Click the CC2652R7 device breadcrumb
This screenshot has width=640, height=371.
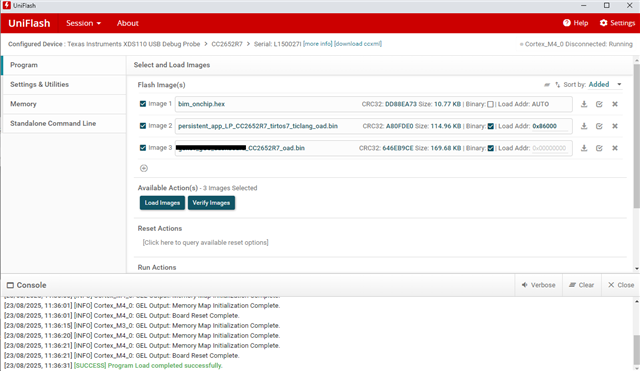(227, 44)
